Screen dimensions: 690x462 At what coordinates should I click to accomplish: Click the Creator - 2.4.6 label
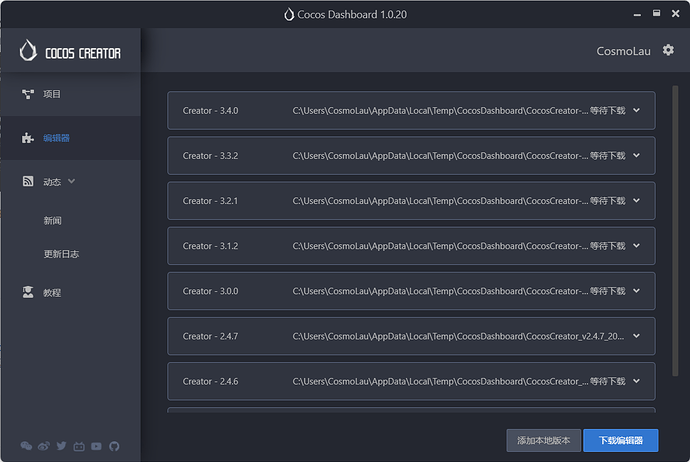210,381
